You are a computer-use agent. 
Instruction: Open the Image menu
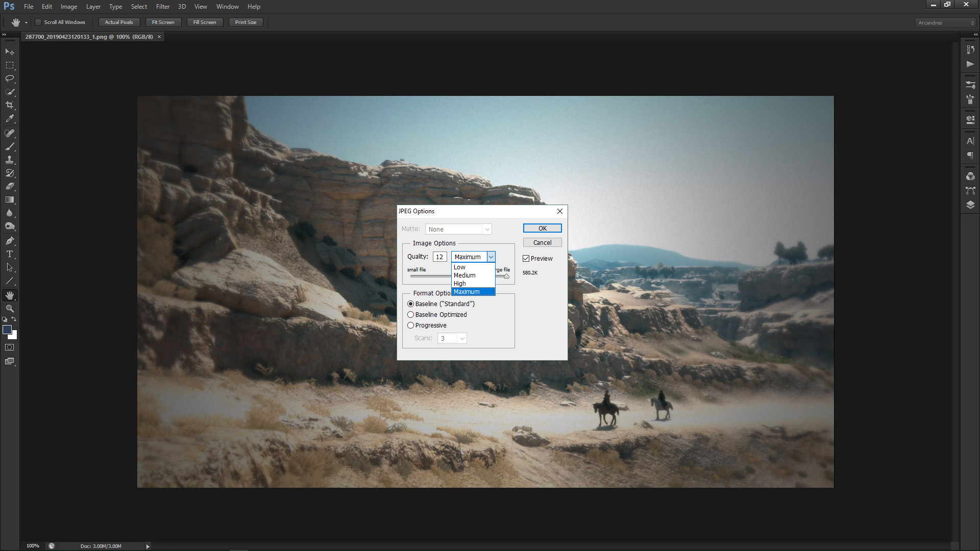click(x=69, y=7)
